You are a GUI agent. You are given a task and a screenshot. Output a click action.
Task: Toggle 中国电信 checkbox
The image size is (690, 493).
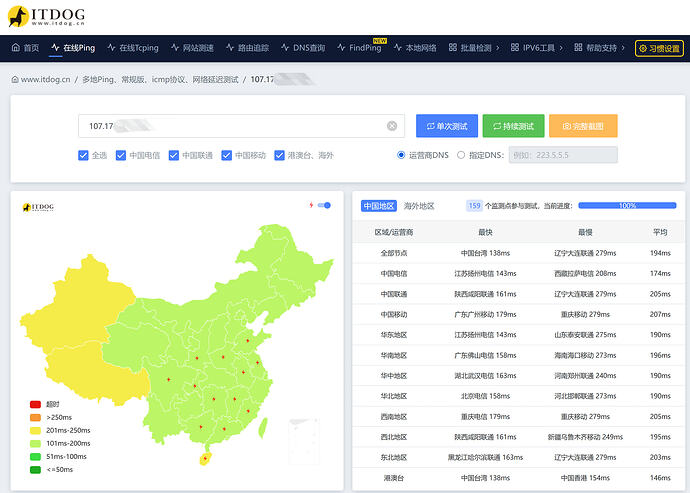[x=121, y=155]
